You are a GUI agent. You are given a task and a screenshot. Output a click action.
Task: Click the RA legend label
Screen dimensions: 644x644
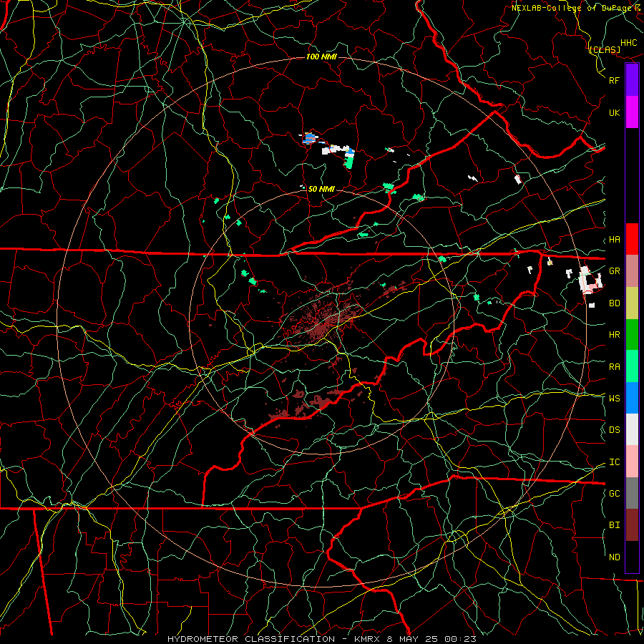[x=615, y=367]
